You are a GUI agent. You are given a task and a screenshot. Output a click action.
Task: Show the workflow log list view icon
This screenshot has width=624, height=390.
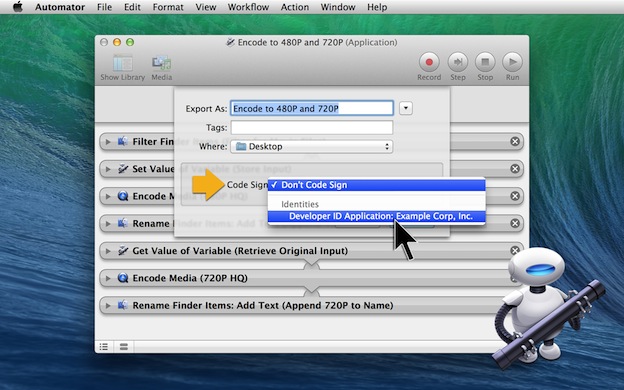(104, 347)
